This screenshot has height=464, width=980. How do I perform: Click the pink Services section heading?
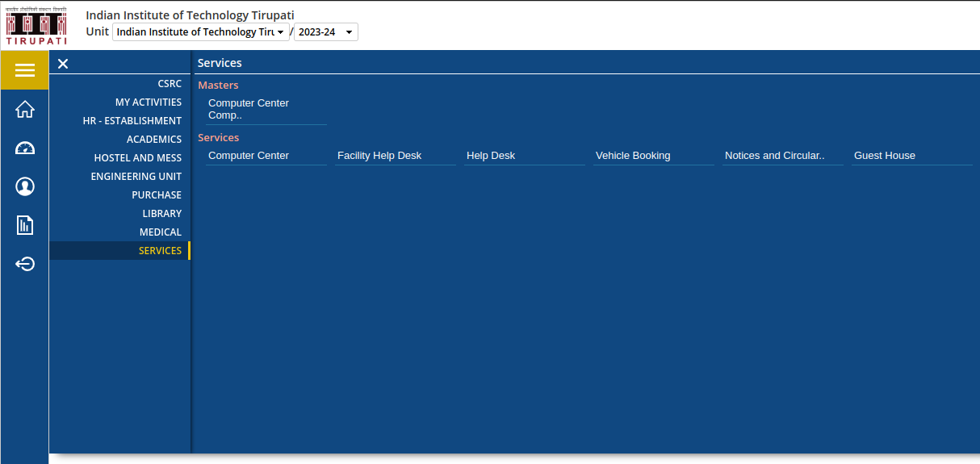(x=219, y=138)
